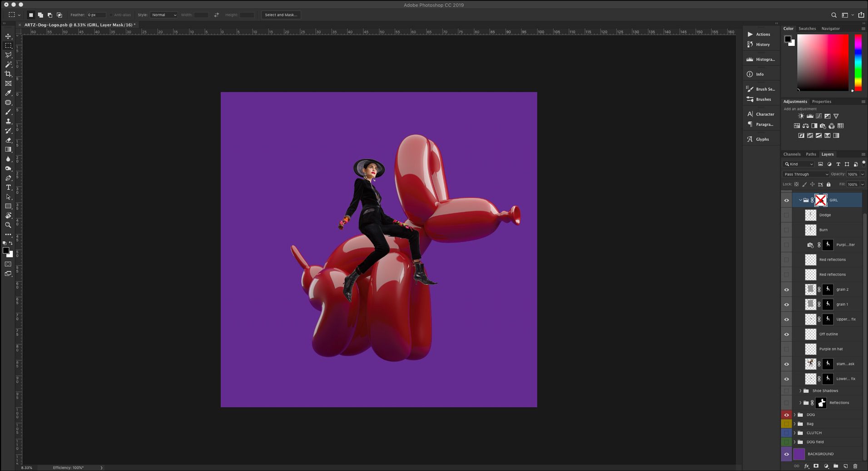Click the hue spectrum slider
This screenshot has height=471, width=868.
click(x=858, y=62)
